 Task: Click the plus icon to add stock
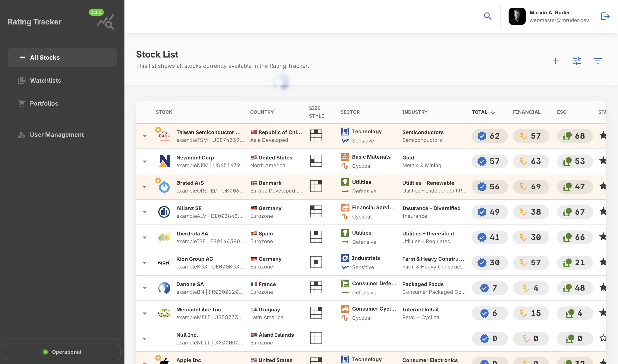[x=556, y=61]
